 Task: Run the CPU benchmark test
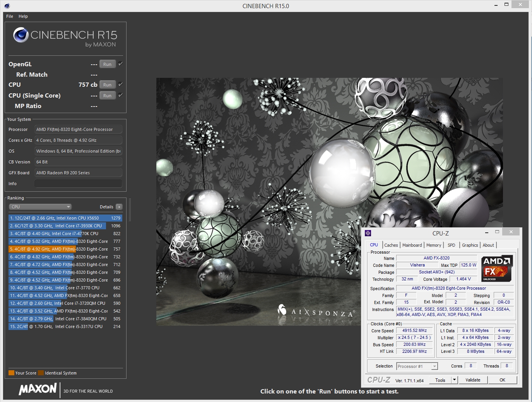click(108, 85)
